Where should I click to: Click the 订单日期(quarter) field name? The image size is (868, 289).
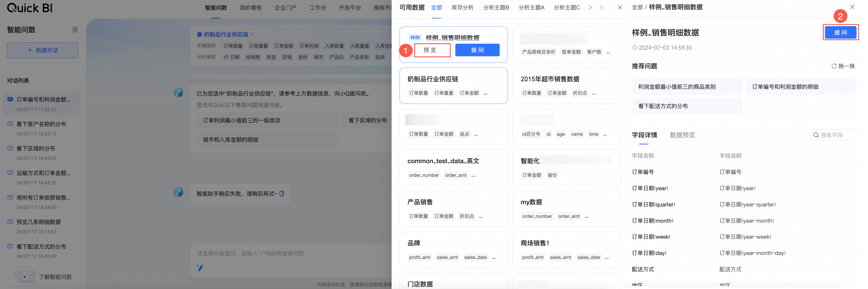point(653,204)
